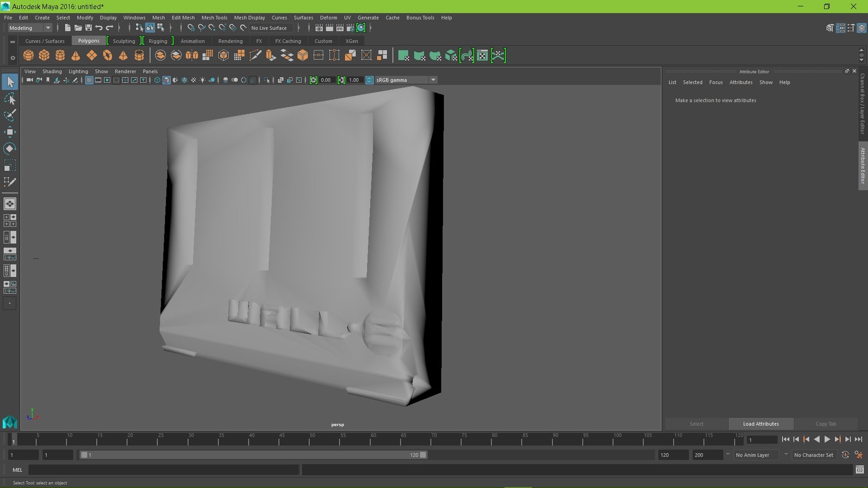Click the current frame field in timeline
Viewport: 868px width, 488px height.
(x=762, y=439)
